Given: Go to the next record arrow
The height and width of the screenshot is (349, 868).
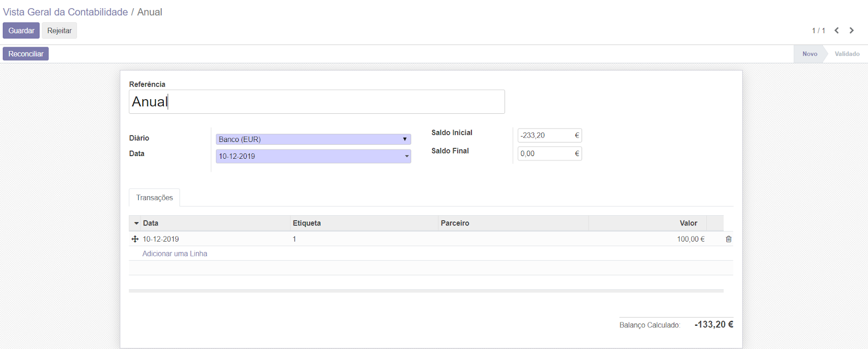Looking at the screenshot, I should click(852, 30).
